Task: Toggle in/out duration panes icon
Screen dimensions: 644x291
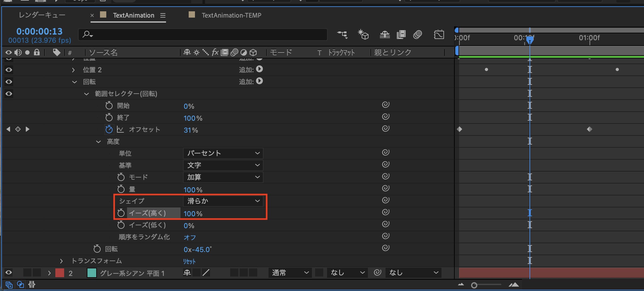Action: click(x=32, y=285)
